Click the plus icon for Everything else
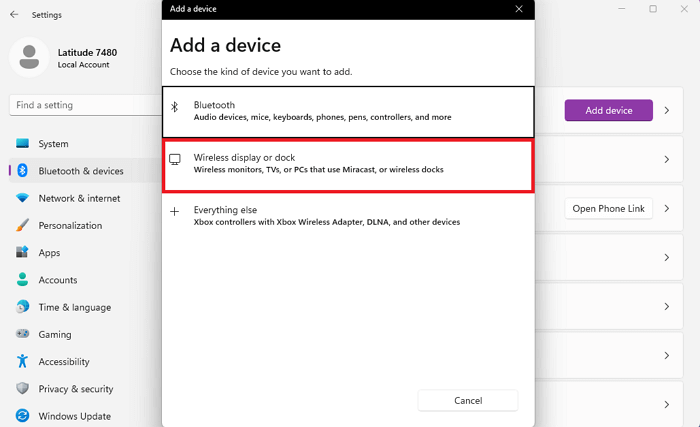 [175, 212]
